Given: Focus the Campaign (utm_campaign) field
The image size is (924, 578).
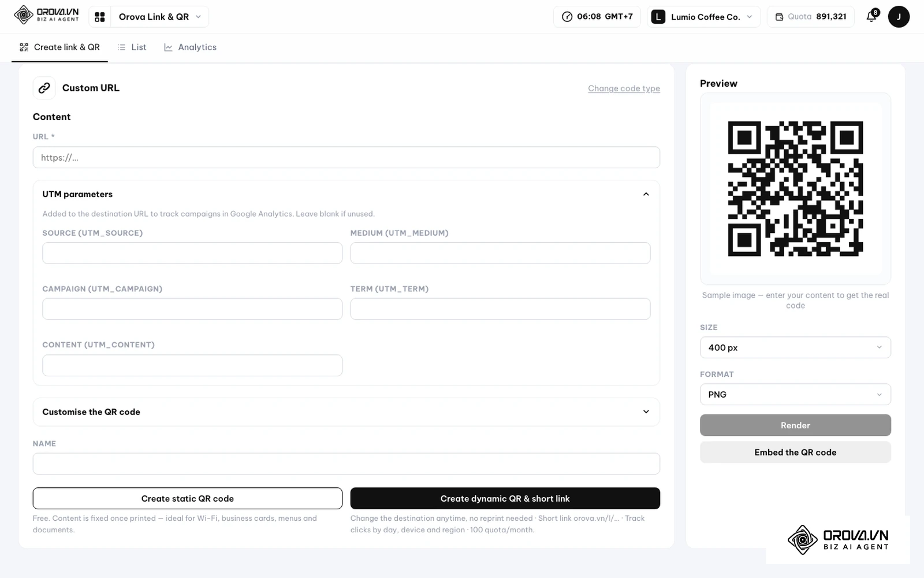Looking at the screenshot, I should 192,309.
